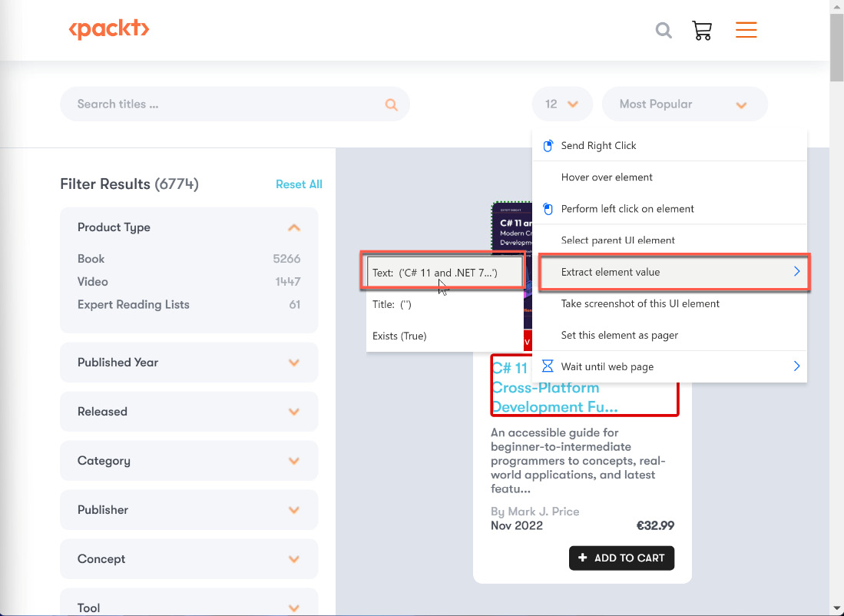
Task: Expand the Concept filter
Action: pos(294,559)
